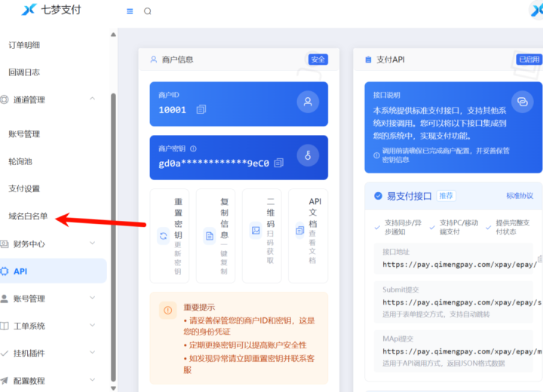Click the 接口地址 URL text
Image resolution: width=543 pixels, height=392 pixels.
[x=459, y=265]
